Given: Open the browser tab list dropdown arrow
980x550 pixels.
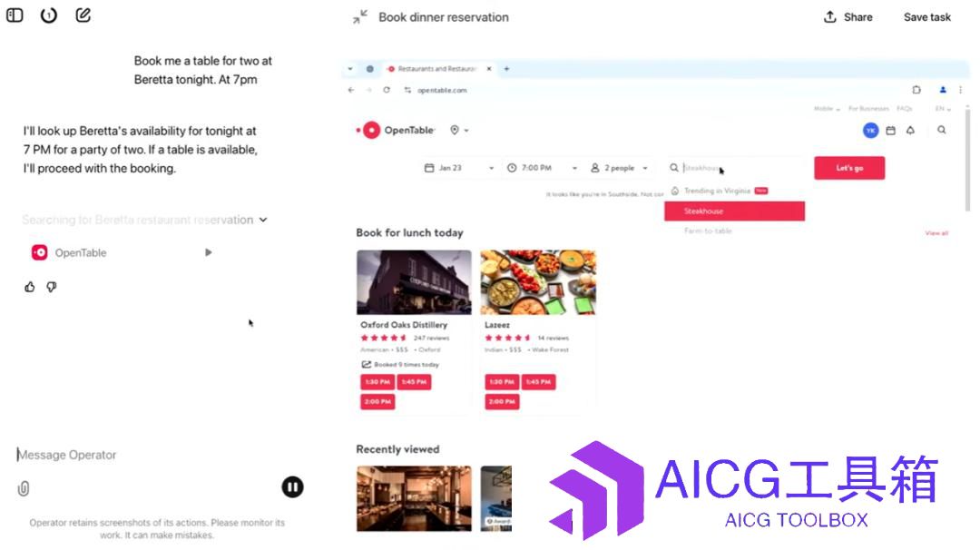Looking at the screenshot, I should point(350,69).
